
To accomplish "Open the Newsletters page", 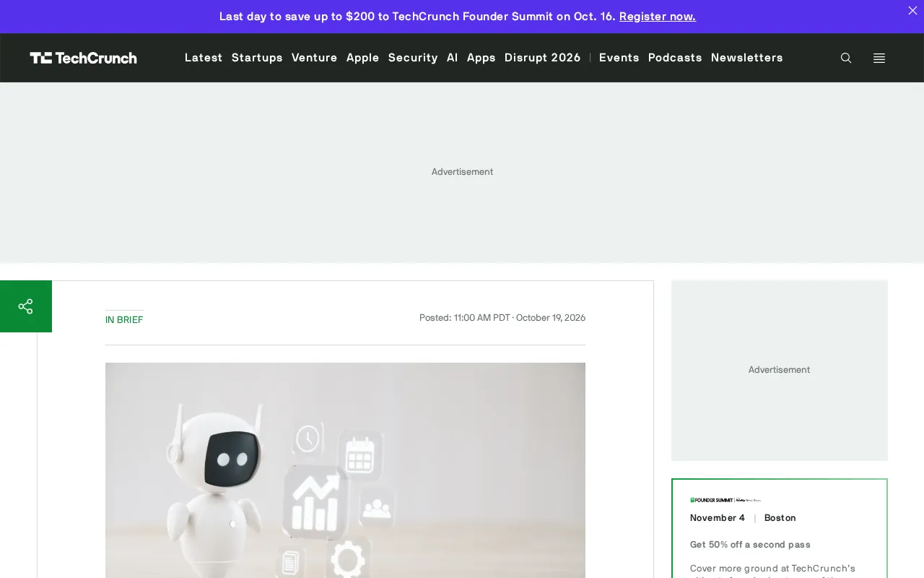I will click(x=747, y=58).
